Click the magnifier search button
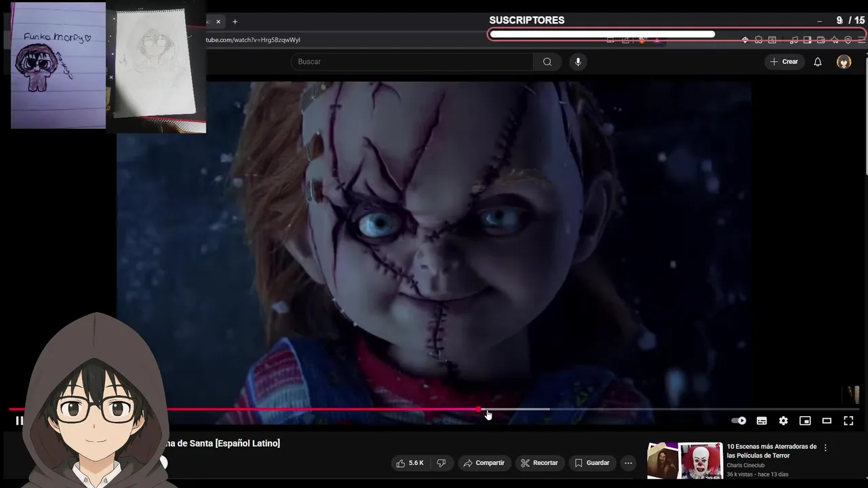 (547, 62)
